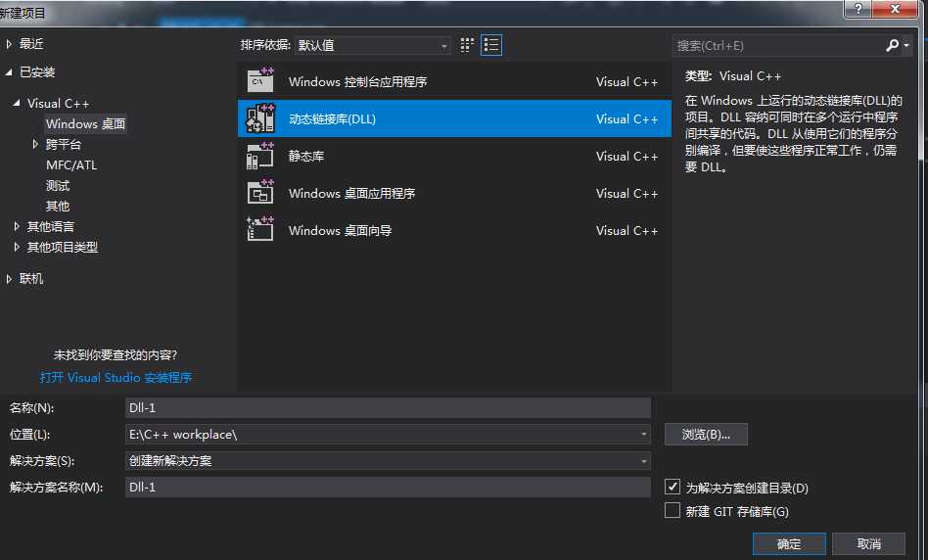Choose the Windows 桌面向导 template

pos(454,230)
